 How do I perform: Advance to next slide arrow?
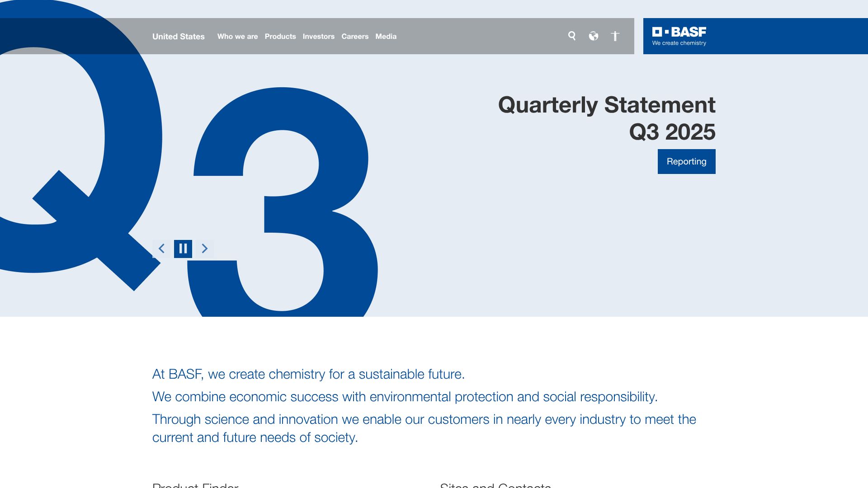pyautogui.click(x=205, y=249)
